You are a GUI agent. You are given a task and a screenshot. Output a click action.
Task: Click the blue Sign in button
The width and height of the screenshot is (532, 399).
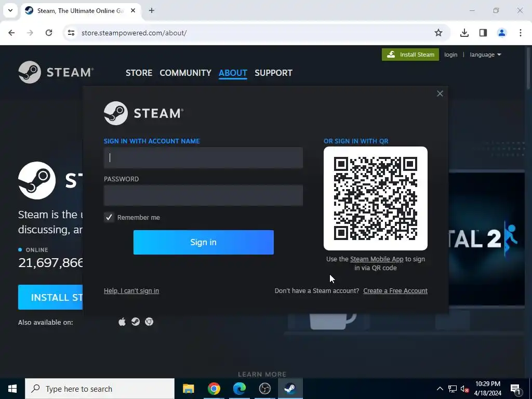pos(204,242)
